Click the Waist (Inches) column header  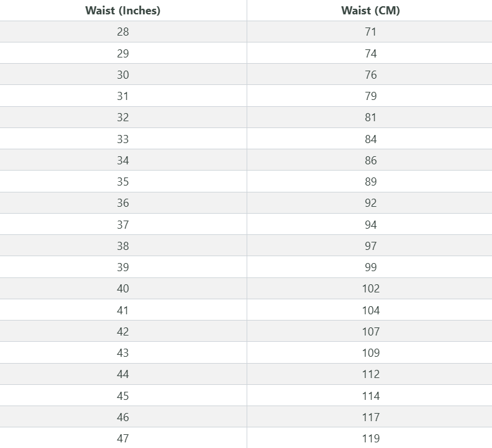coord(123,11)
